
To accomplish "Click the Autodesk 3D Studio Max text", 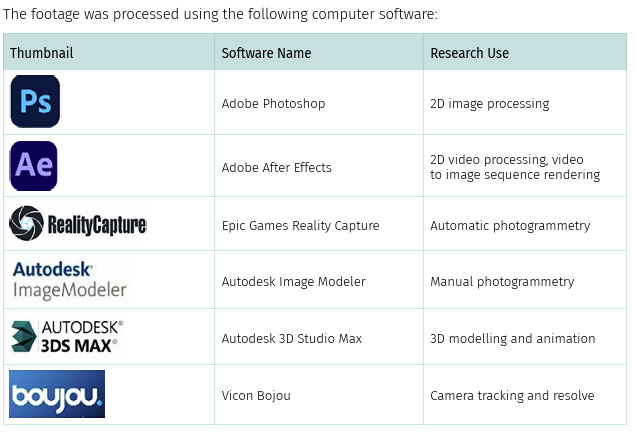I will pyautogui.click(x=291, y=339).
